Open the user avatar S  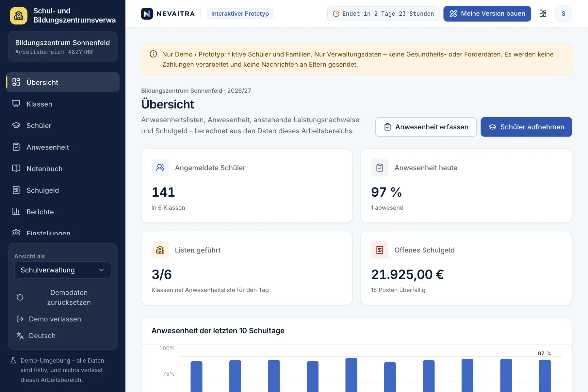pyautogui.click(x=563, y=14)
